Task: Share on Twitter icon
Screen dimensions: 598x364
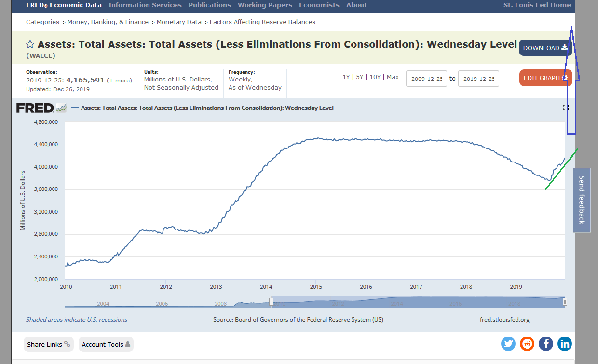Action: pos(508,344)
